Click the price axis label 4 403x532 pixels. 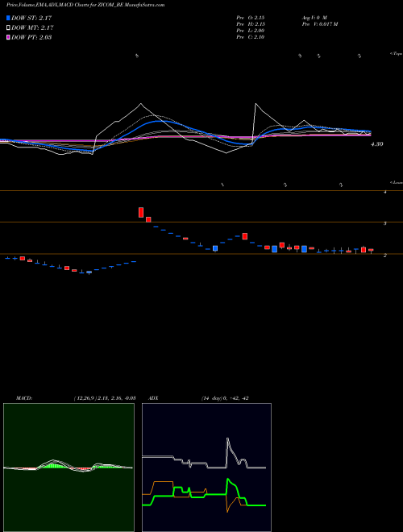pyautogui.click(x=384, y=192)
